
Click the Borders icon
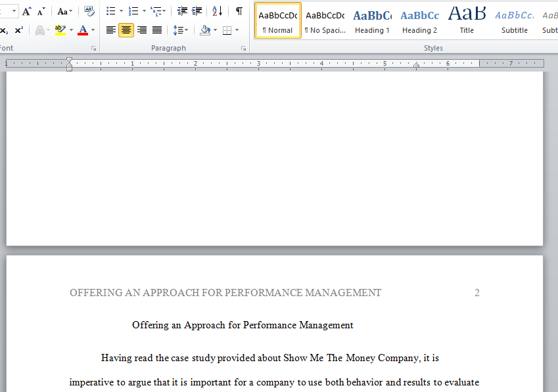click(x=227, y=30)
